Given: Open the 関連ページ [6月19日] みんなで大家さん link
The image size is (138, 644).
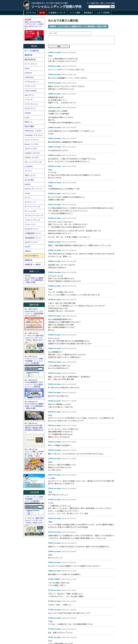Looking at the screenshot, I should tap(34, 280).
